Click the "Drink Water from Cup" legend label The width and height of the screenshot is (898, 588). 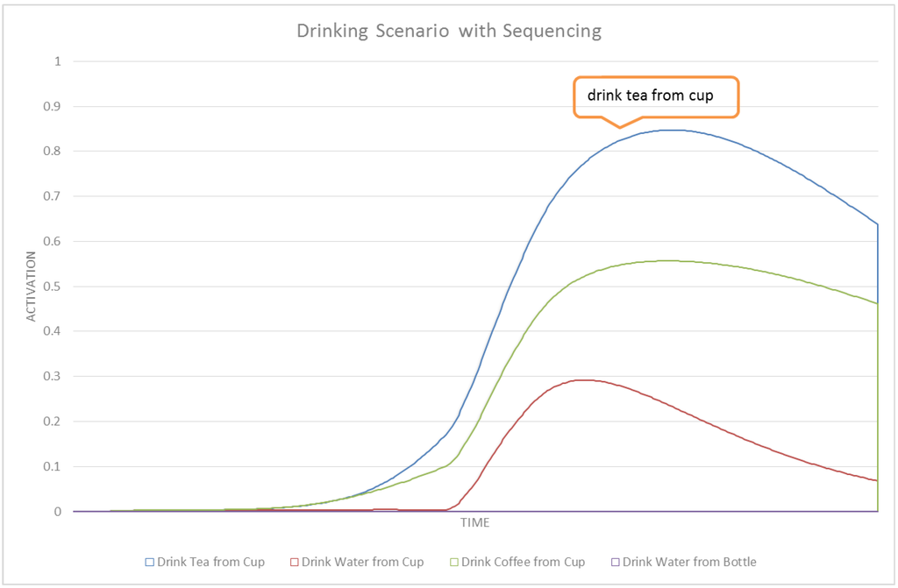pos(362,562)
